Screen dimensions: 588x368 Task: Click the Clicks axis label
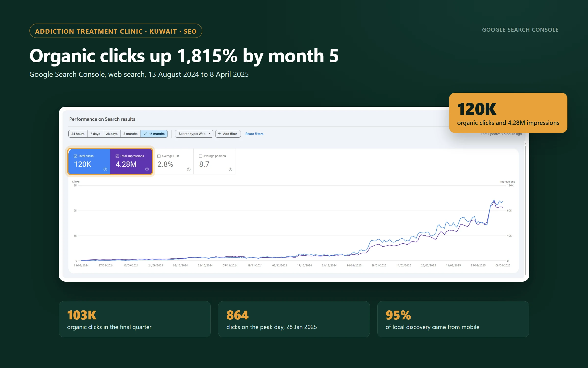tap(76, 182)
